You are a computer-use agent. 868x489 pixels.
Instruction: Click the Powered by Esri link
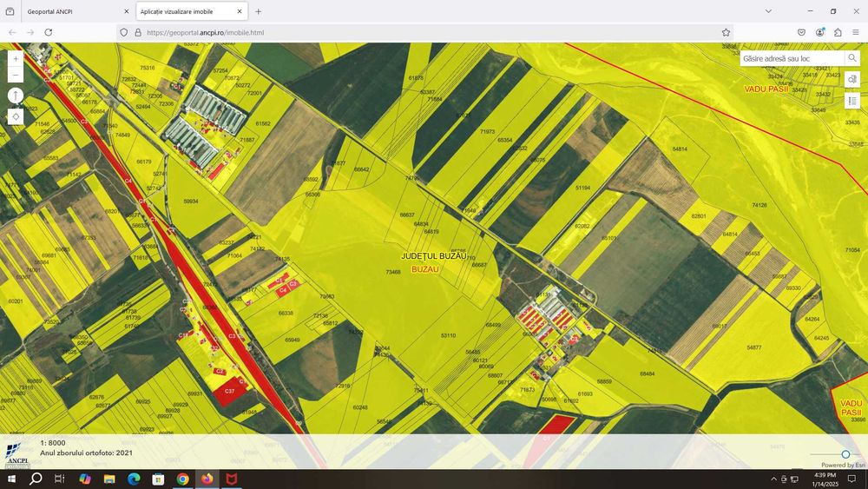tap(843, 465)
